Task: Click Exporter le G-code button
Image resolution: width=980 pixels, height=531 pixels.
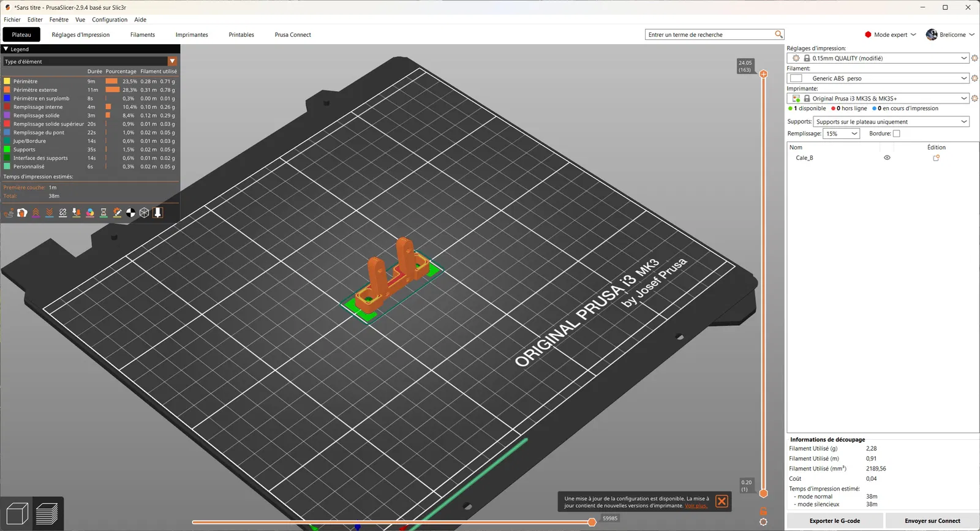Action: coord(835,521)
